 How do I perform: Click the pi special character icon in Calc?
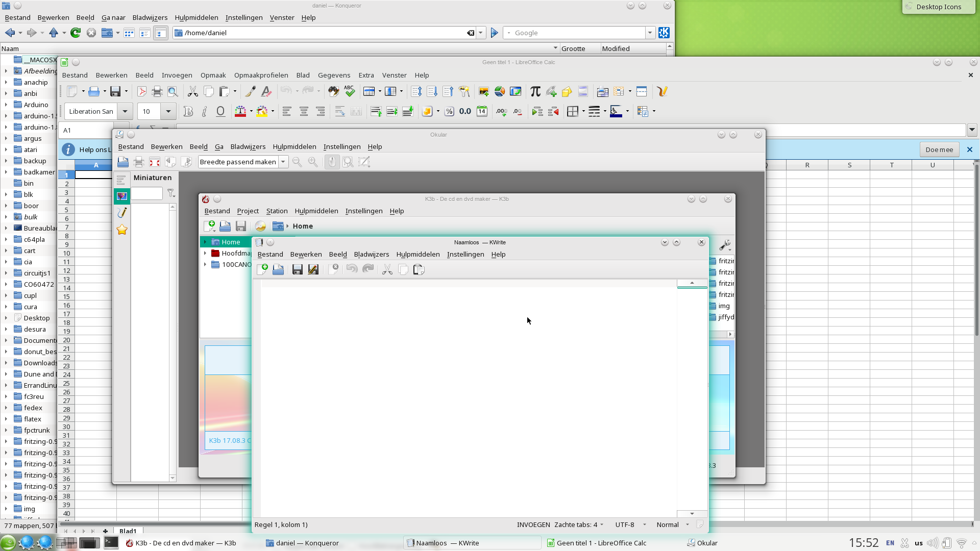click(535, 91)
